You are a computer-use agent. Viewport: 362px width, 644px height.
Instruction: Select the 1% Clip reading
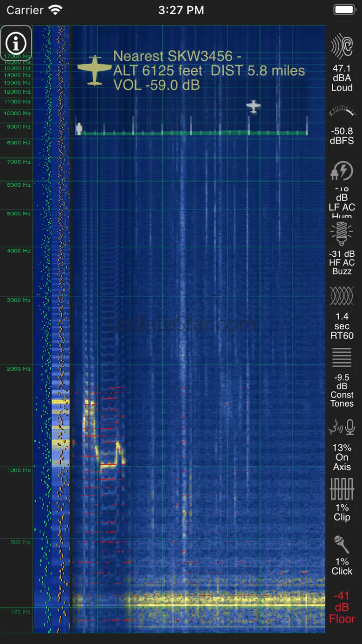[342, 513]
